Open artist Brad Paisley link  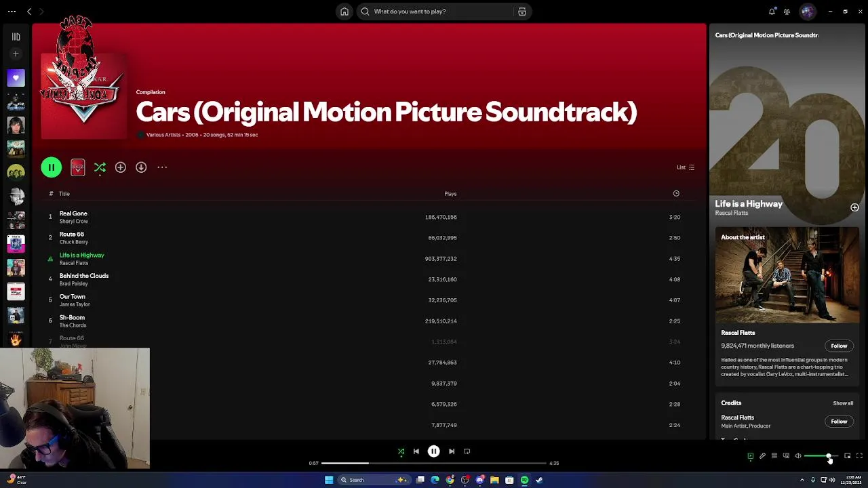pyautogui.click(x=74, y=284)
